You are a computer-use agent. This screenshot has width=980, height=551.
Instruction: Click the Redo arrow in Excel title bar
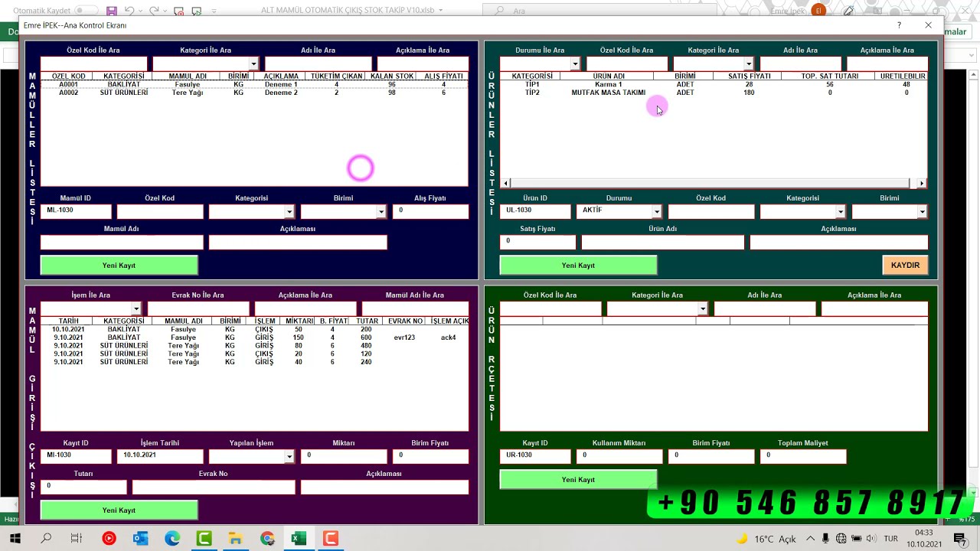155,11
